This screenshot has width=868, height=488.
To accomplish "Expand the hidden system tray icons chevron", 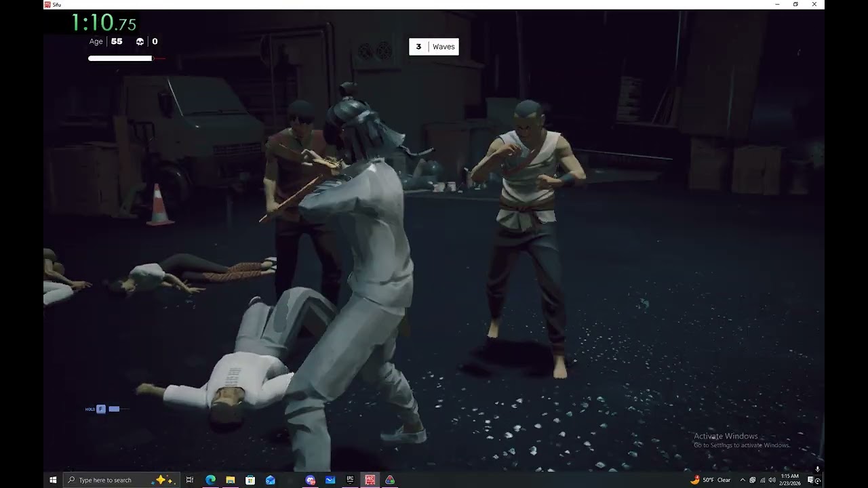I will (x=743, y=480).
